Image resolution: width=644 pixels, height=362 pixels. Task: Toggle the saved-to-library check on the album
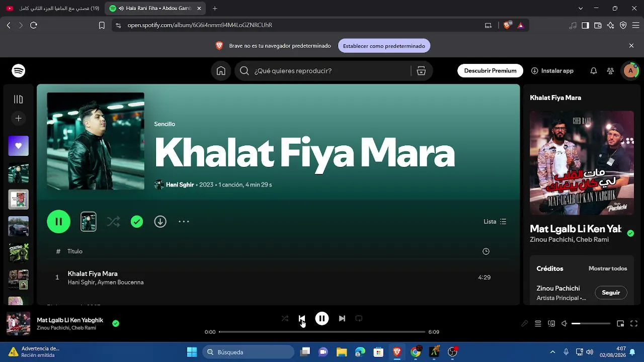click(x=137, y=222)
